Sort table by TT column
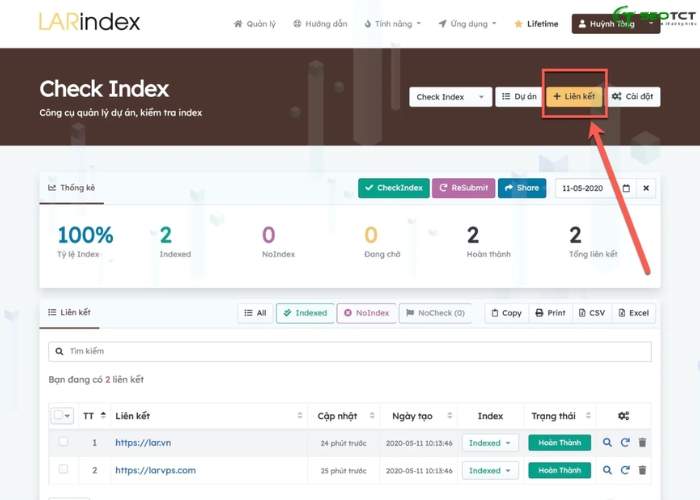This screenshot has width=700, height=500. (95, 416)
